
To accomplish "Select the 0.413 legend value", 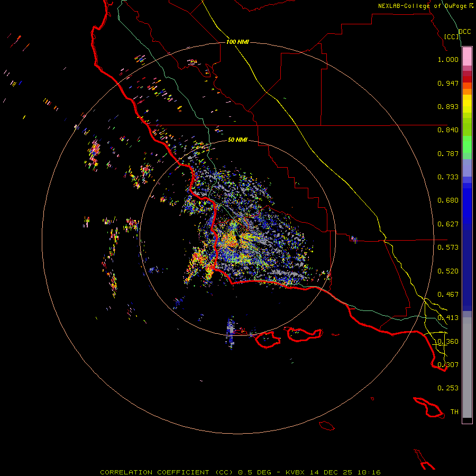I will coord(448,318).
